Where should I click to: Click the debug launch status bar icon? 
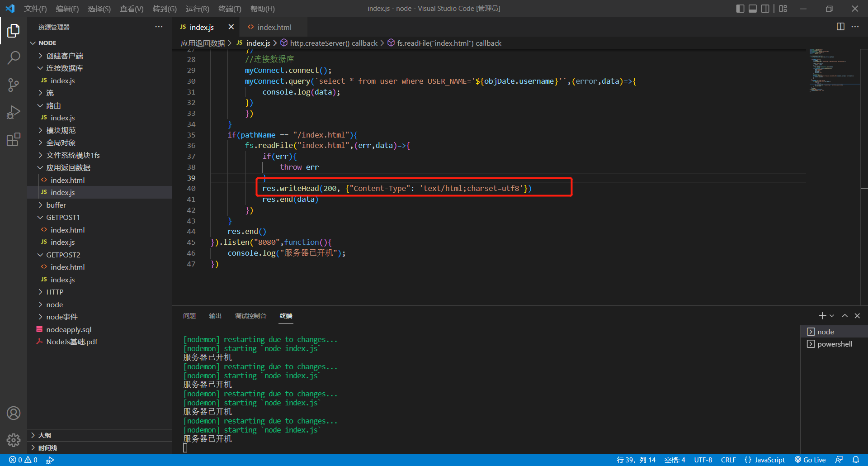pos(50,460)
